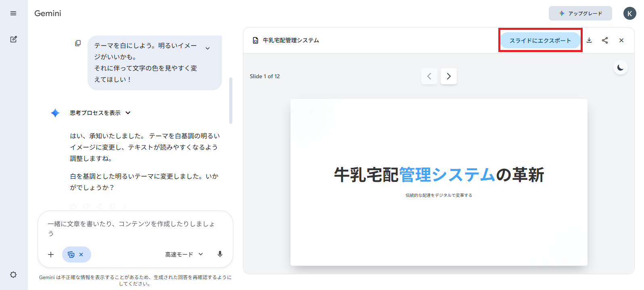Image resolution: width=644 pixels, height=290 pixels.
Task: Share the presentation using the share icon
Action: click(605, 40)
